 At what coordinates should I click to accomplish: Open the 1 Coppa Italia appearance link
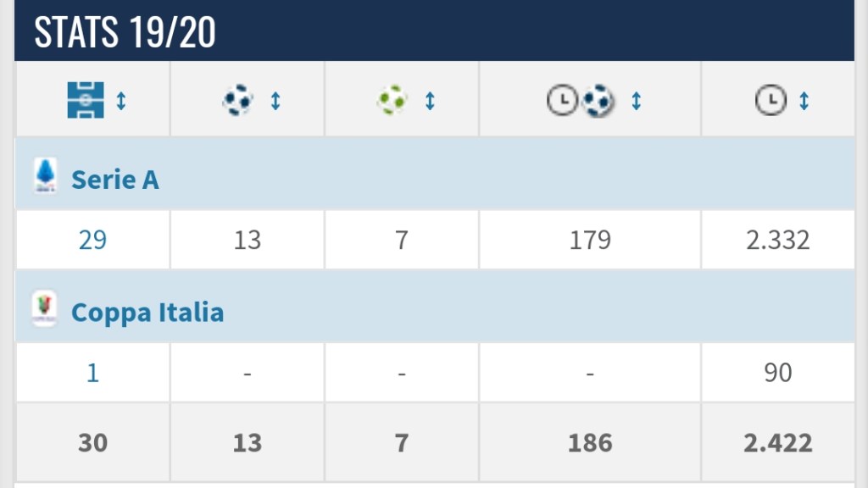tap(92, 373)
